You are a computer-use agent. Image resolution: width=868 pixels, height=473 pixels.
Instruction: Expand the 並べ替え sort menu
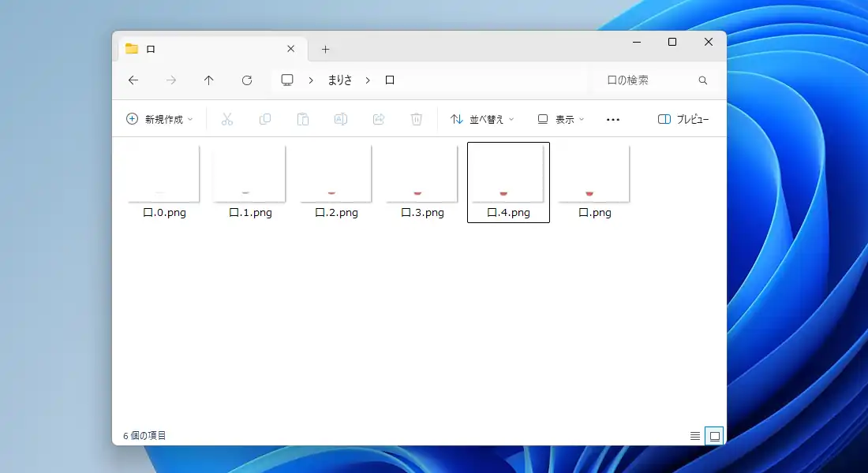click(x=482, y=119)
